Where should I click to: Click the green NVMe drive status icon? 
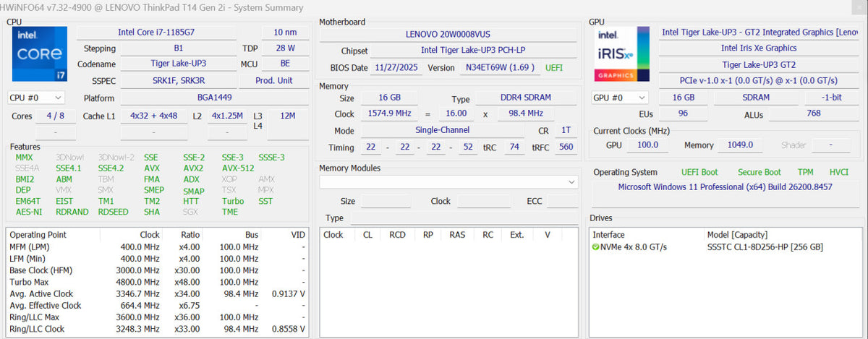(x=596, y=247)
